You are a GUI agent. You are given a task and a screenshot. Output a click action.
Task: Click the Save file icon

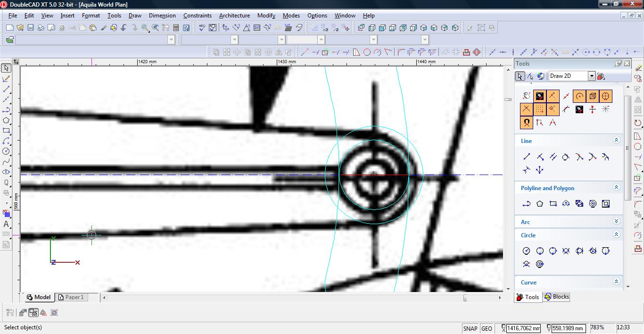(30, 28)
